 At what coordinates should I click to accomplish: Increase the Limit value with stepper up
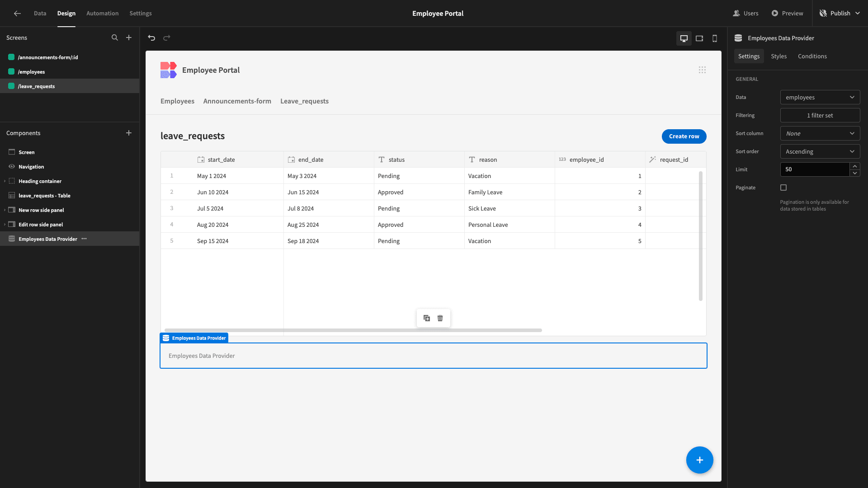click(x=855, y=166)
